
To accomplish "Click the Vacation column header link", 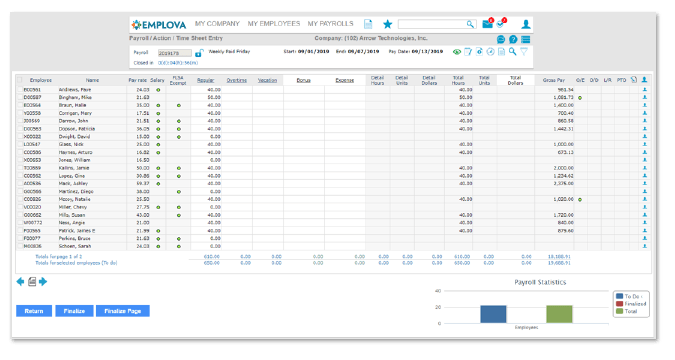I will click(267, 81).
